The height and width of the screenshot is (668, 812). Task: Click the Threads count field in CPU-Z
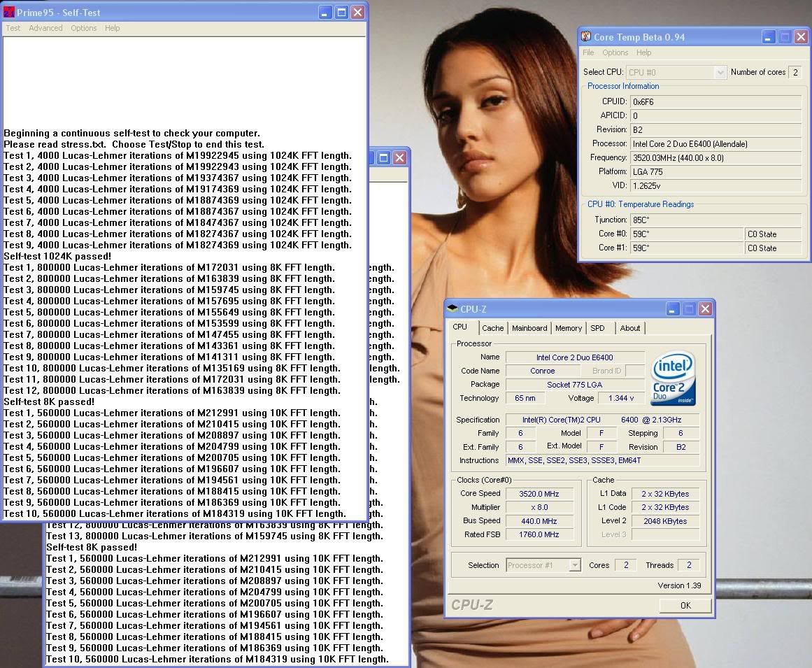(689, 565)
